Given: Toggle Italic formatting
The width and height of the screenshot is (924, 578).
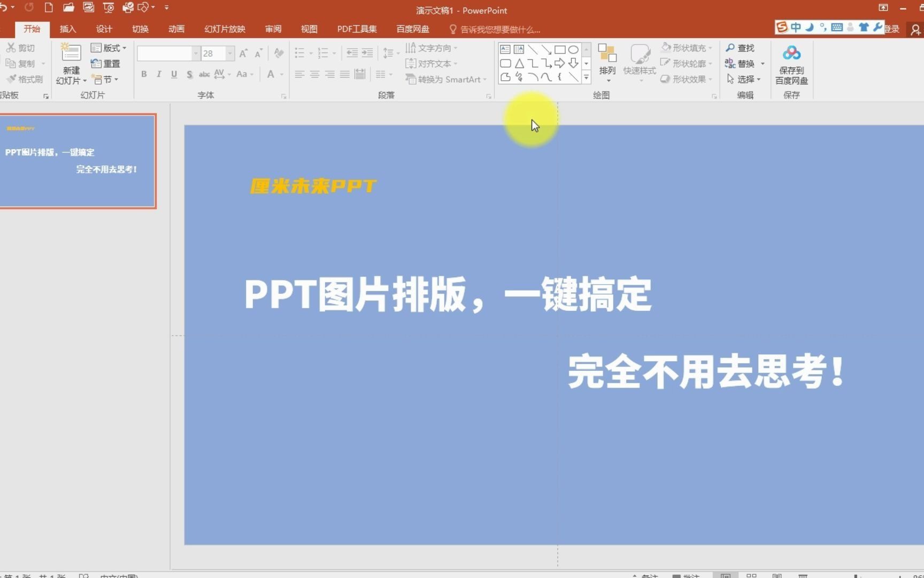Looking at the screenshot, I should (x=159, y=74).
